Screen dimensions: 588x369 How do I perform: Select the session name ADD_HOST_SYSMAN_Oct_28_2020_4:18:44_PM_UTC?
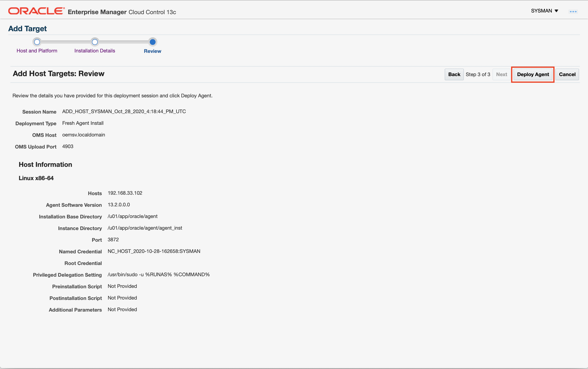pos(124,111)
